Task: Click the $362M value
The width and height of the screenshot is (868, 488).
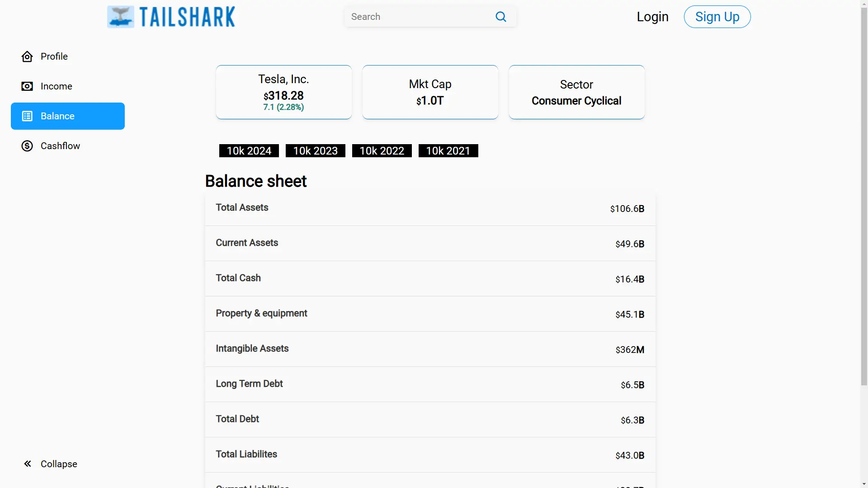Action: (x=630, y=350)
